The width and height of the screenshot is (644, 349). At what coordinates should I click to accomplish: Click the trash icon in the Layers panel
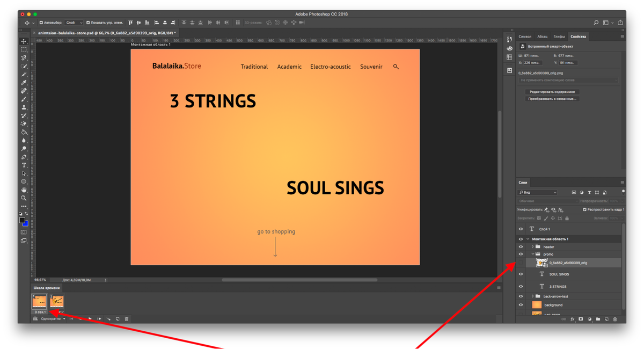tap(614, 319)
